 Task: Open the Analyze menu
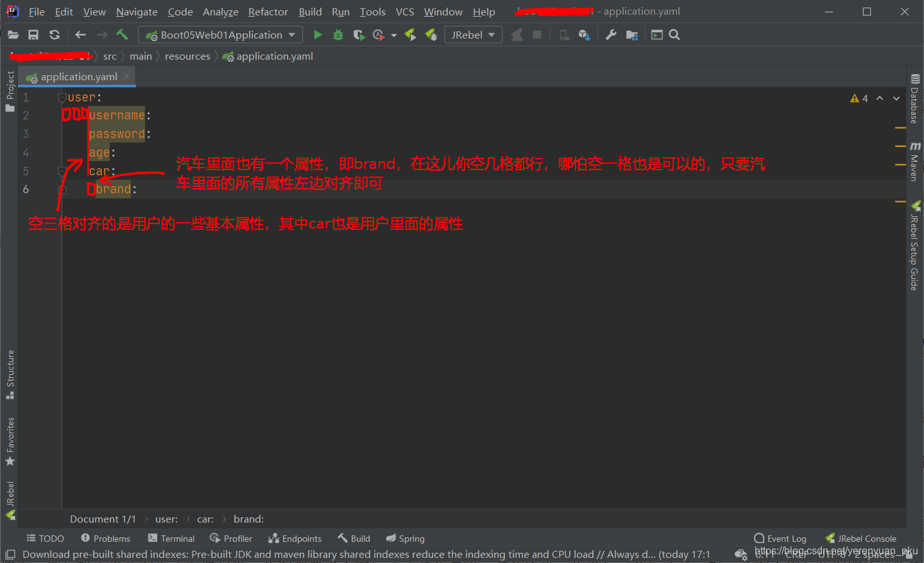coord(221,12)
